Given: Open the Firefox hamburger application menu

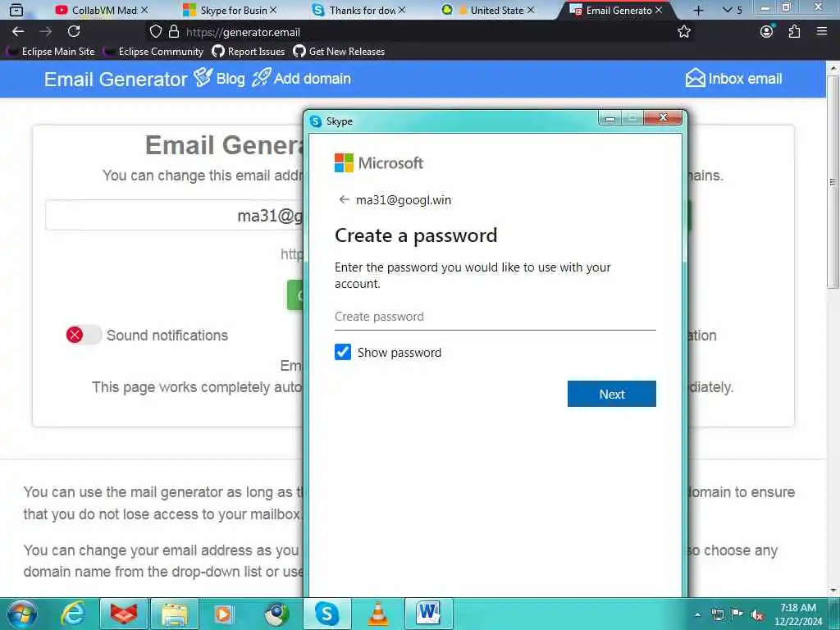Looking at the screenshot, I should click(822, 32).
